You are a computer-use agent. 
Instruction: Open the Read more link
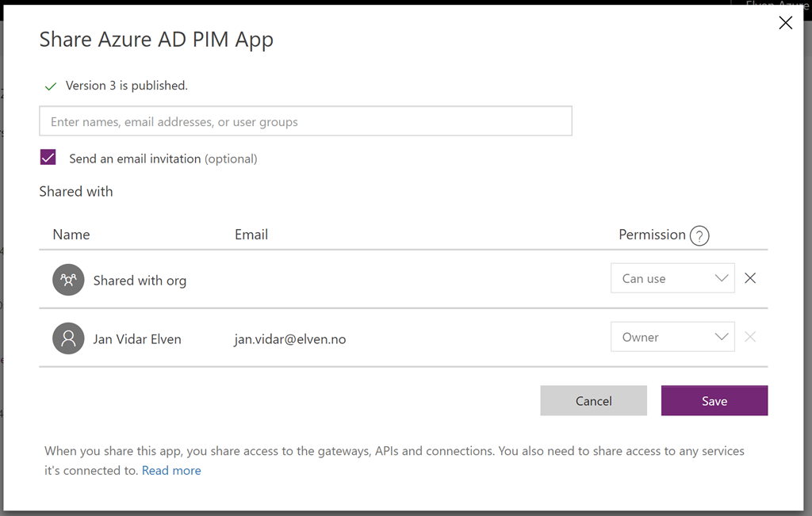(171, 471)
